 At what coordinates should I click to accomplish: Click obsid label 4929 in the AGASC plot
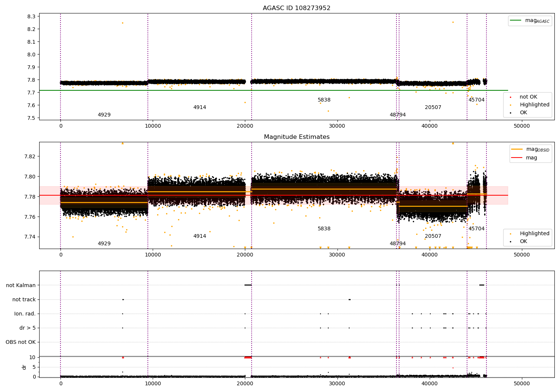point(104,115)
